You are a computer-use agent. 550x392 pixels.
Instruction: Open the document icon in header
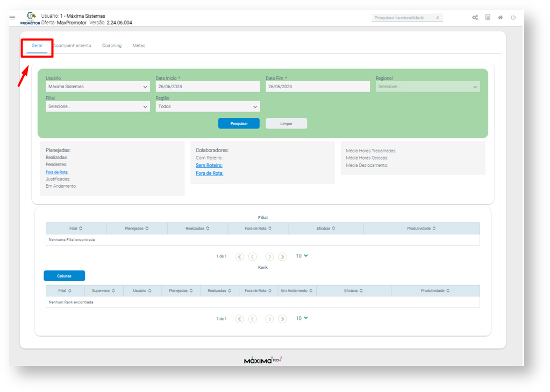(x=488, y=18)
